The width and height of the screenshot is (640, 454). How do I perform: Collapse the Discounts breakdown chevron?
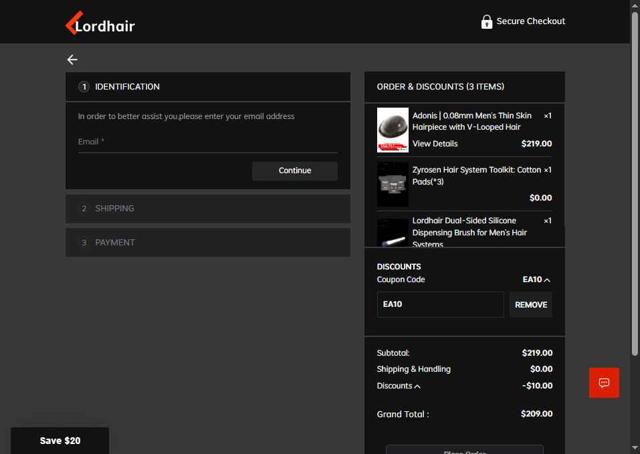pos(417,386)
